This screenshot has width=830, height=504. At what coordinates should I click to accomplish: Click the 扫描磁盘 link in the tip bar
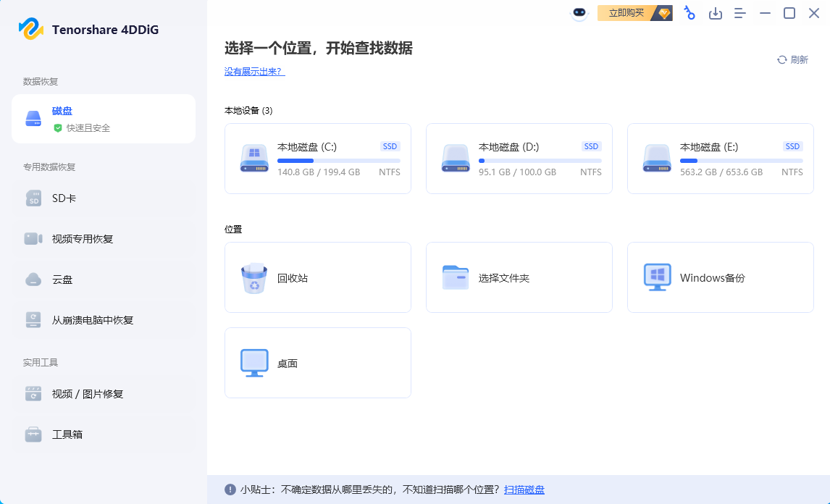pos(524,490)
